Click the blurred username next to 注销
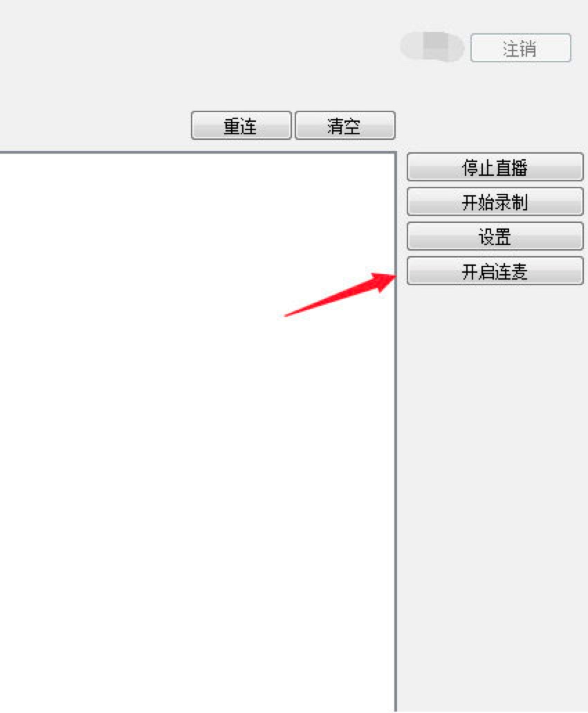This screenshot has width=588, height=713. (432, 46)
